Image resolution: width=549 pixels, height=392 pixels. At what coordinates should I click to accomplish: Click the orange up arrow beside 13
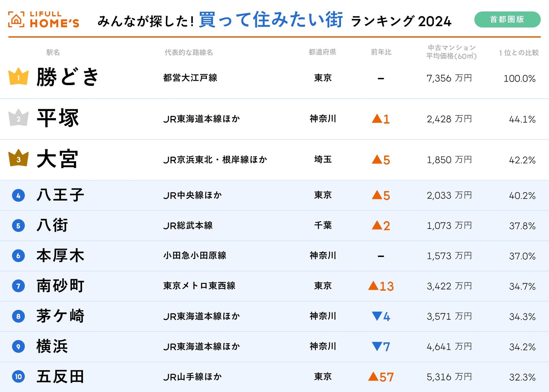pyautogui.click(x=373, y=286)
